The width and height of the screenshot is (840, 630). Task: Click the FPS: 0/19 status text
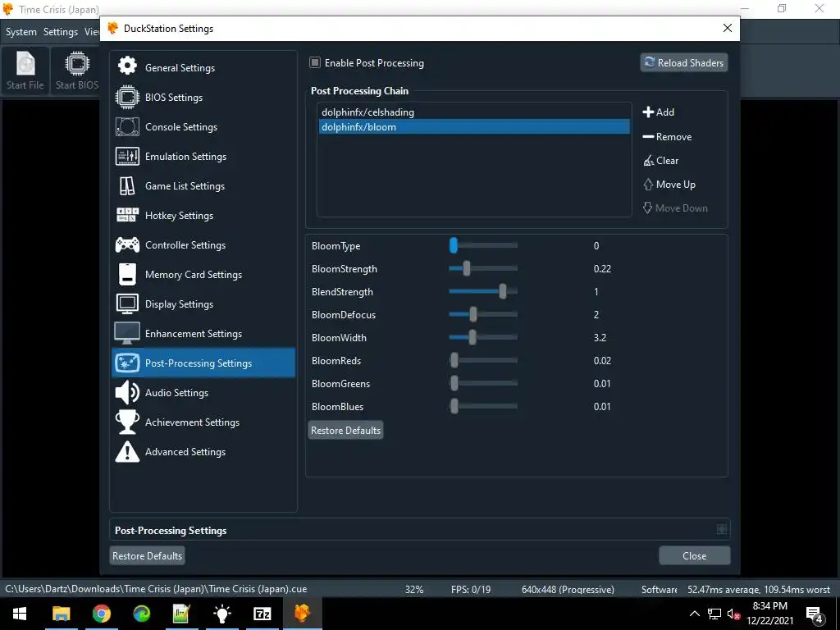[x=471, y=589]
